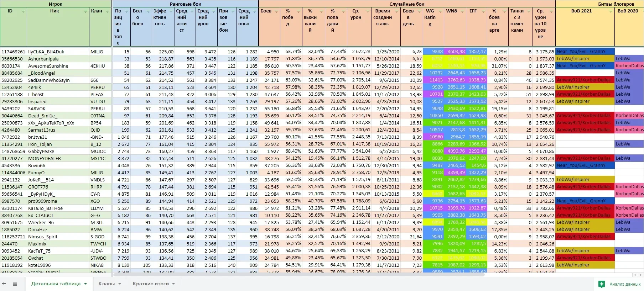
Task: Open filter for Боев column
Action: [x=276, y=11]
